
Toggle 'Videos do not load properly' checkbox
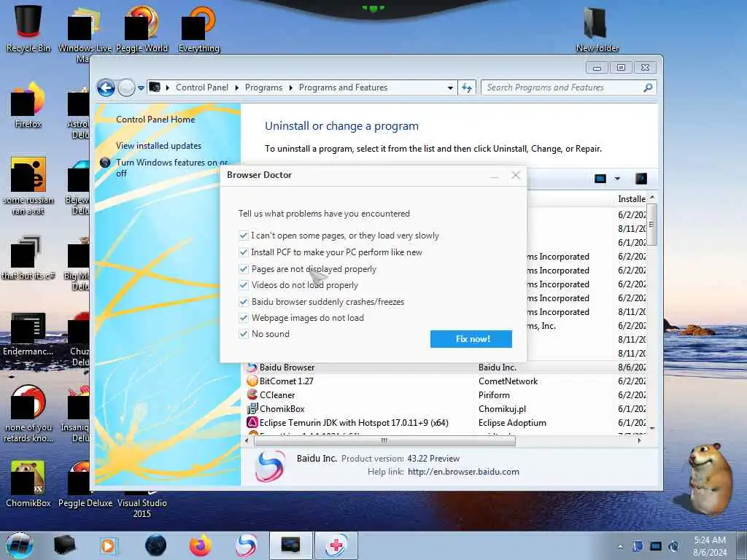(x=244, y=285)
